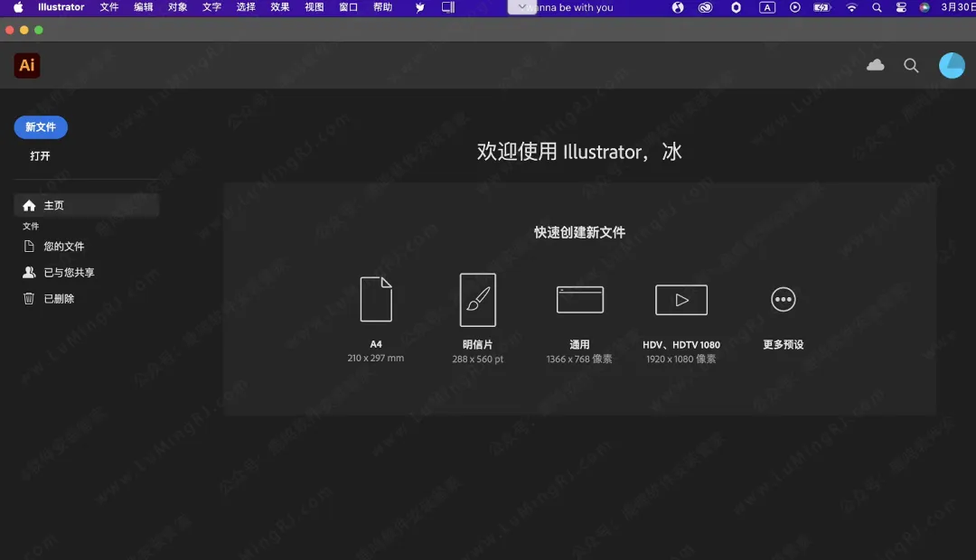The width and height of the screenshot is (976, 560).
Task: Select the 明信片 (postcard) preset icon
Action: click(478, 299)
